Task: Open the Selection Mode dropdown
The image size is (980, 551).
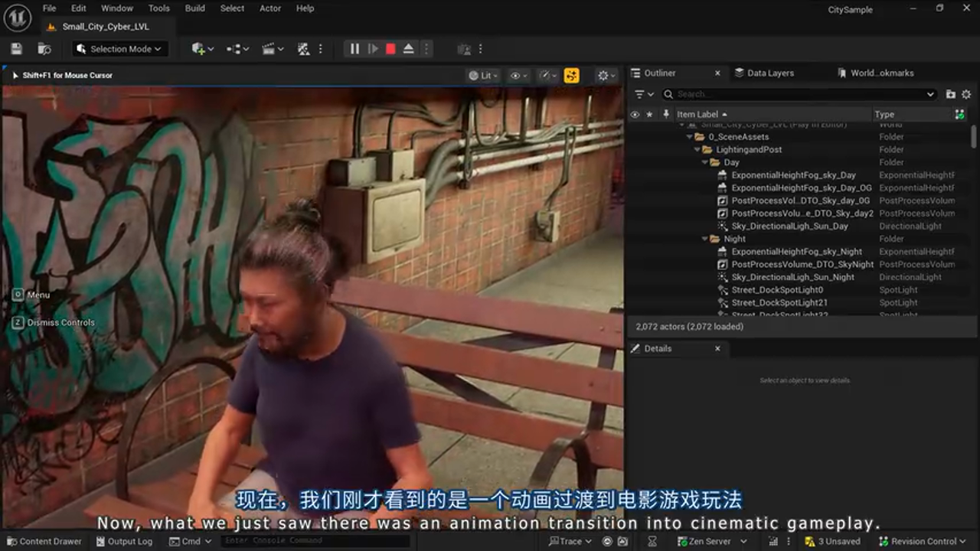Action: pos(119,48)
